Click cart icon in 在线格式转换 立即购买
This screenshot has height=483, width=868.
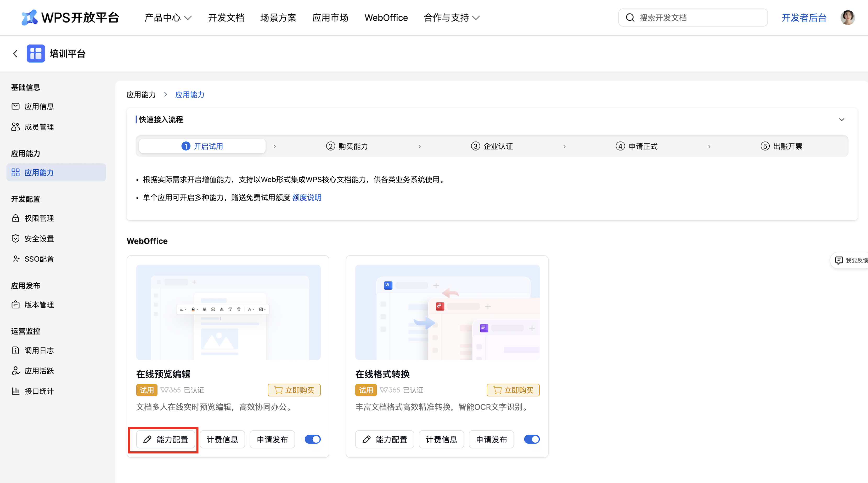pyautogui.click(x=497, y=390)
